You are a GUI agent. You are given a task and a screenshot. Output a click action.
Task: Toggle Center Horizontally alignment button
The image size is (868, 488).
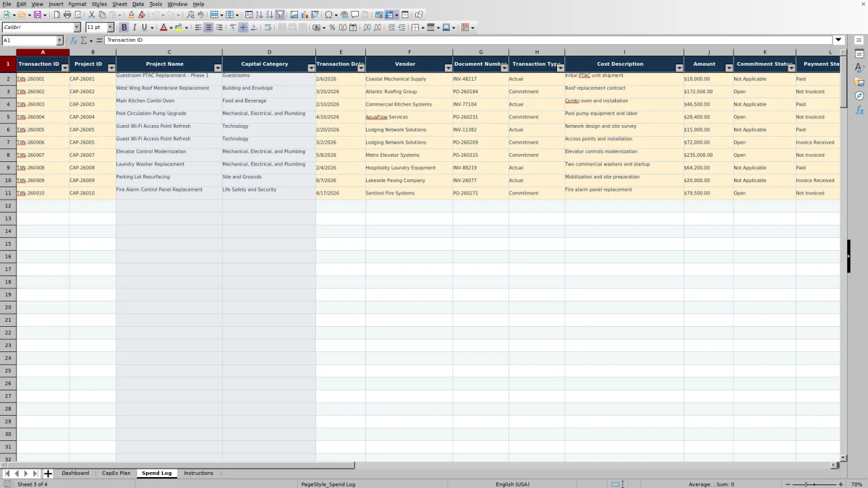point(208,27)
